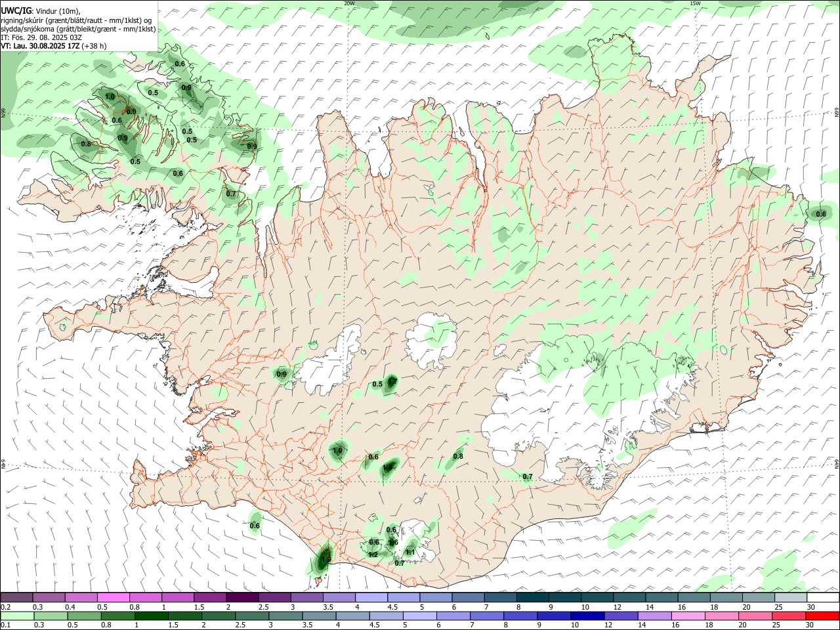Click the 0.6 value off the east coast
The image size is (840, 630).
coord(821,214)
